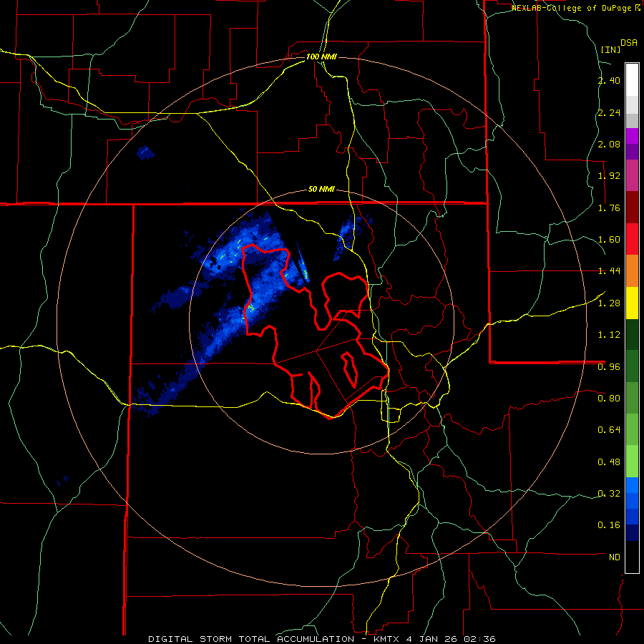
Task: Pick the lightest green swatch near 0.48
Action: pyautogui.click(x=632, y=462)
